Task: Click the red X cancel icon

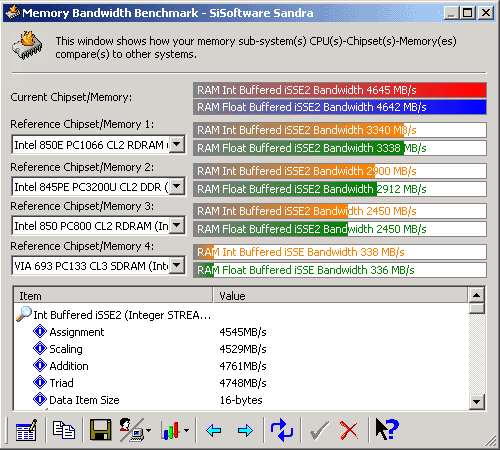Action: click(x=349, y=430)
